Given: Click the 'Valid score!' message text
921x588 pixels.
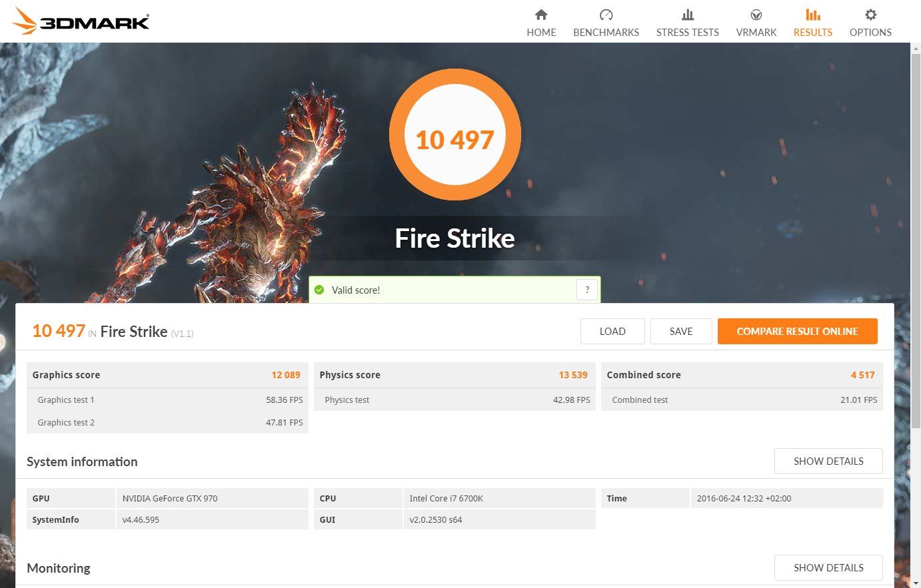Looking at the screenshot, I should point(356,290).
